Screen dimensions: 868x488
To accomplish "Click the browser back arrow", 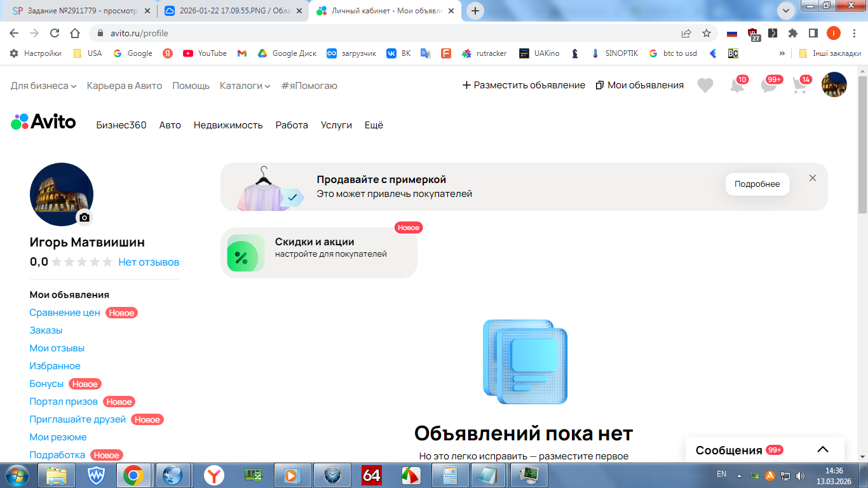I will pos(15,33).
